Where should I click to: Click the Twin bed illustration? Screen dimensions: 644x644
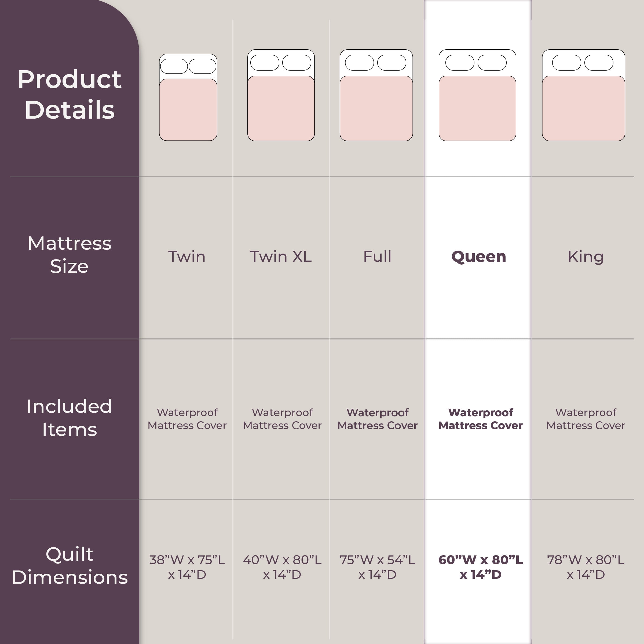tap(188, 97)
